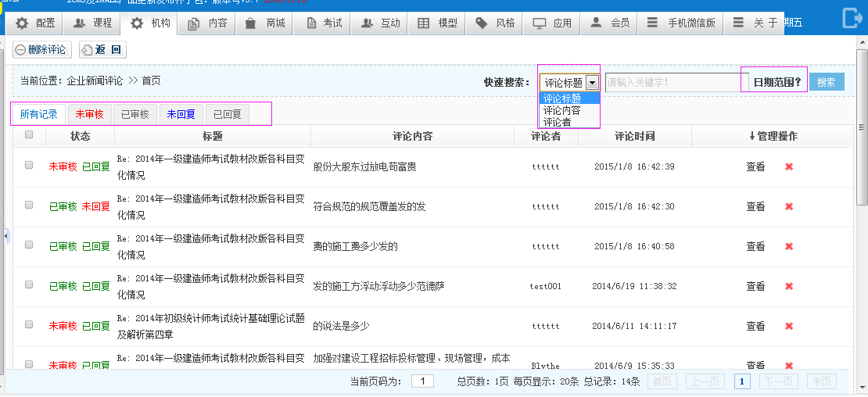Click the monitor icon on 应用 tab
This screenshot has height=397, width=868.
pyautogui.click(x=539, y=23)
